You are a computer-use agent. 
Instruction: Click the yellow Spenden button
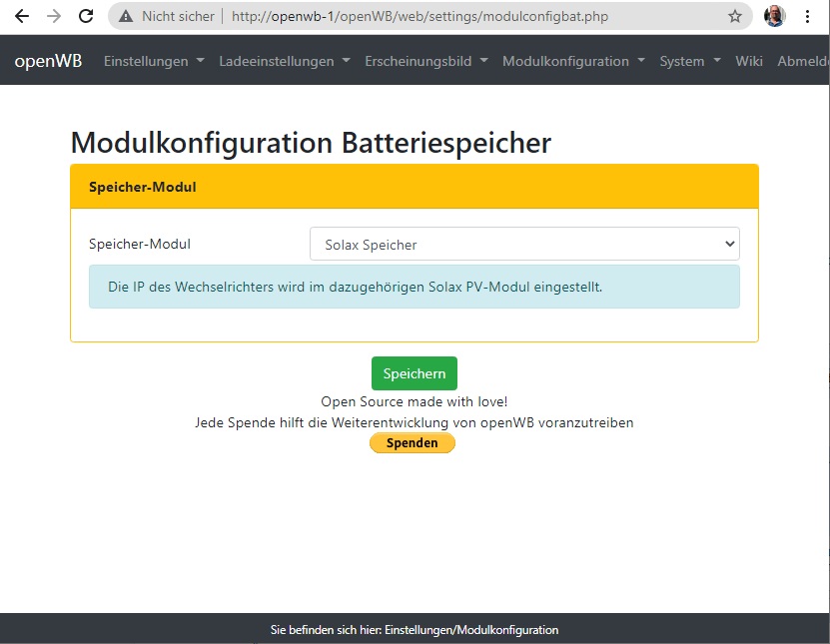pos(412,443)
